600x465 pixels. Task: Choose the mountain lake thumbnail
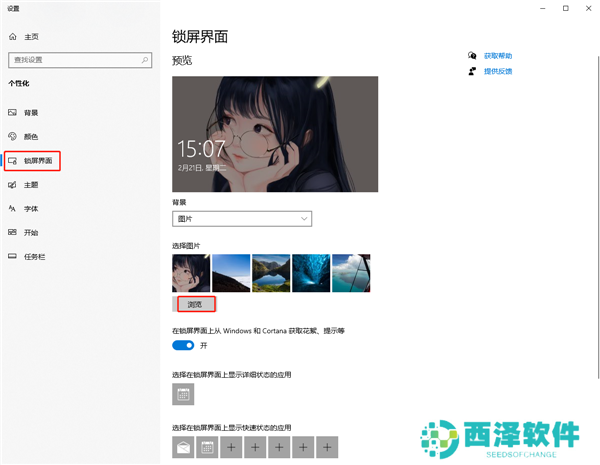click(271, 273)
